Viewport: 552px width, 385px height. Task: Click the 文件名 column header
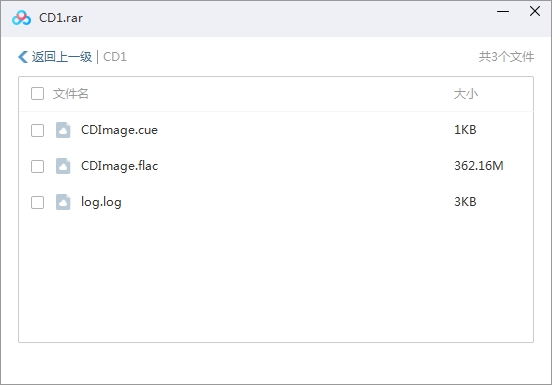click(x=71, y=94)
